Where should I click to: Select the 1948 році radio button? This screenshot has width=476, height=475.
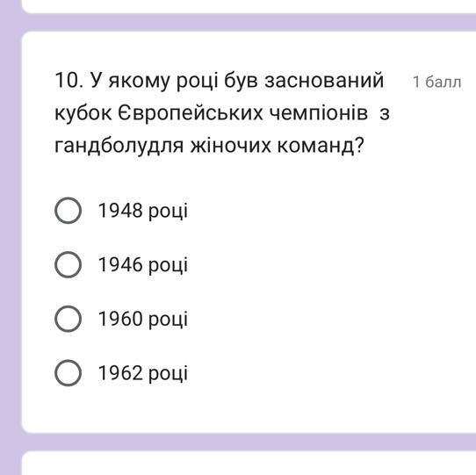tap(68, 211)
